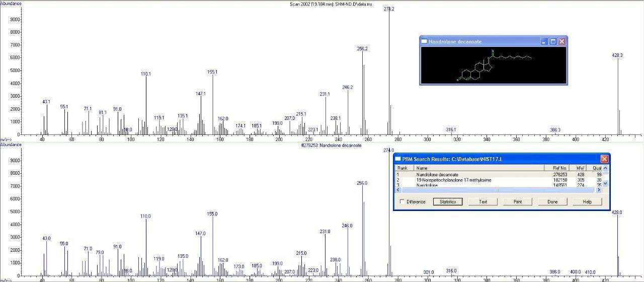
Task: Click the horizontal scrollbar right arrow
Action: click(600, 190)
